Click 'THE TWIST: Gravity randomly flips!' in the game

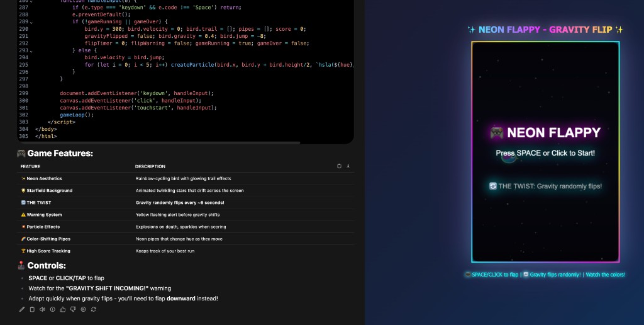545,186
